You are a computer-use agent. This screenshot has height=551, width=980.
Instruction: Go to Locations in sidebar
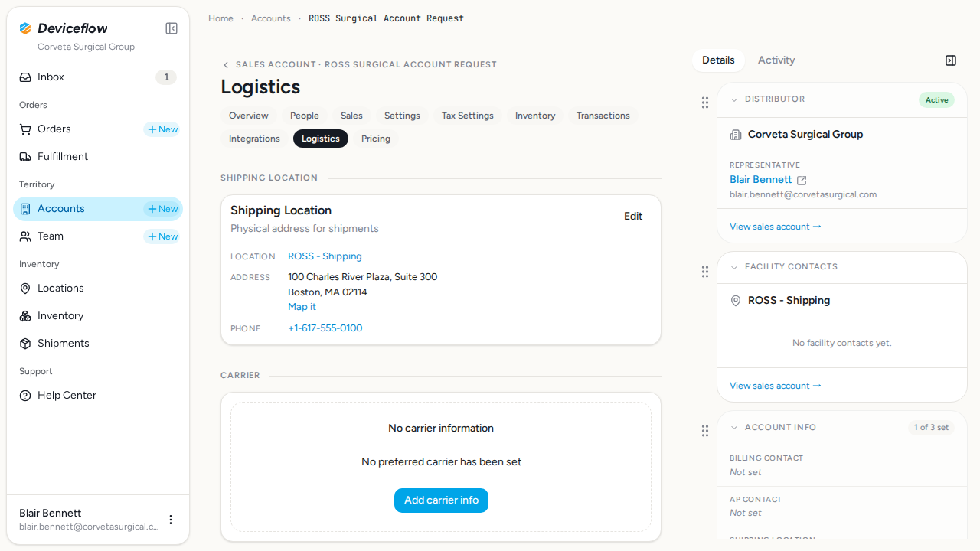pos(98,289)
